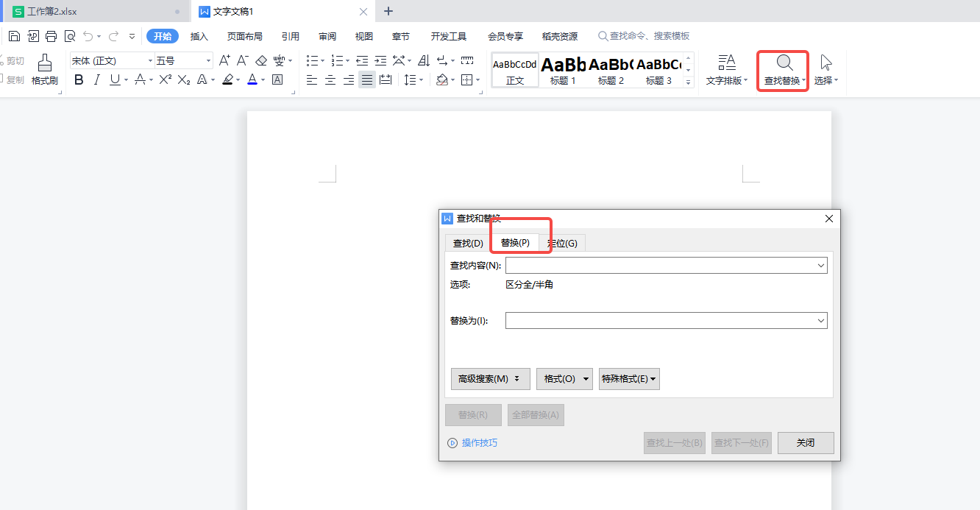This screenshot has height=510, width=980.
Task: Click the save icon in quick access bar
Action: [x=14, y=36]
